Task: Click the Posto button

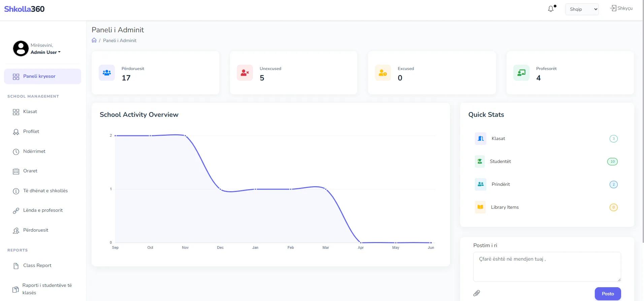Action: click(x=608, y=294)
